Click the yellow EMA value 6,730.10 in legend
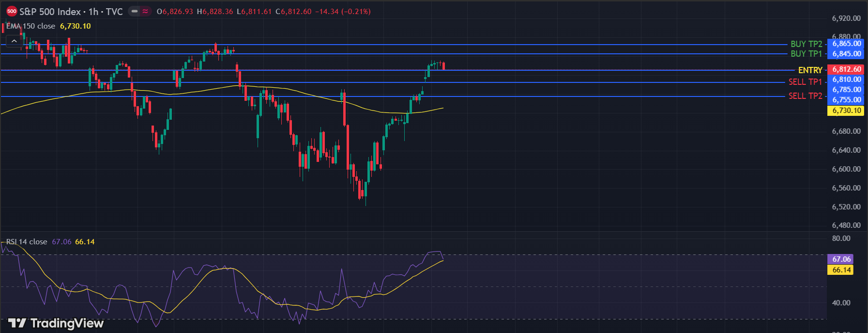Screen dimensions: 868x333 point(75,26)
